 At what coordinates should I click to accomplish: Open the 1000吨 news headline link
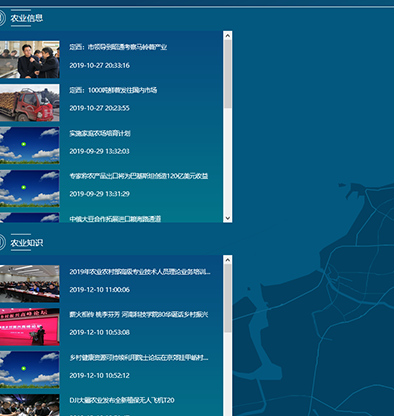point(113,90)
